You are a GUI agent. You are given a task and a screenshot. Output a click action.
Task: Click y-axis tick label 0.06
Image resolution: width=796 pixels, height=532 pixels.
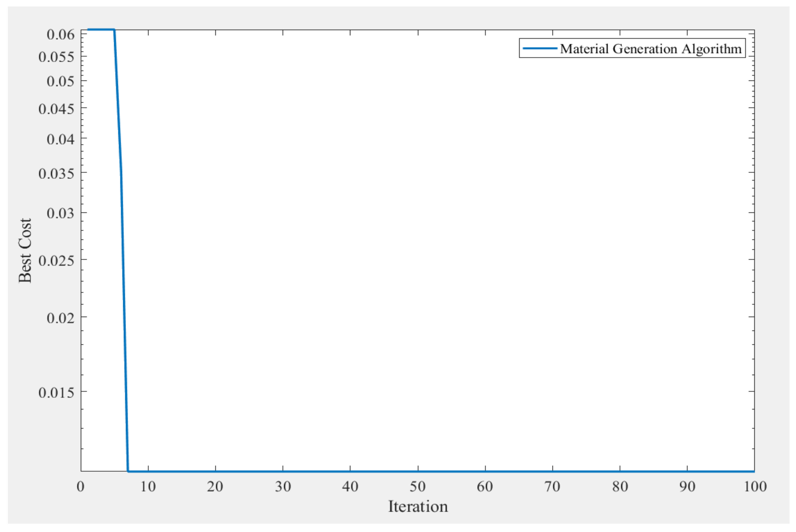(60, 34)
